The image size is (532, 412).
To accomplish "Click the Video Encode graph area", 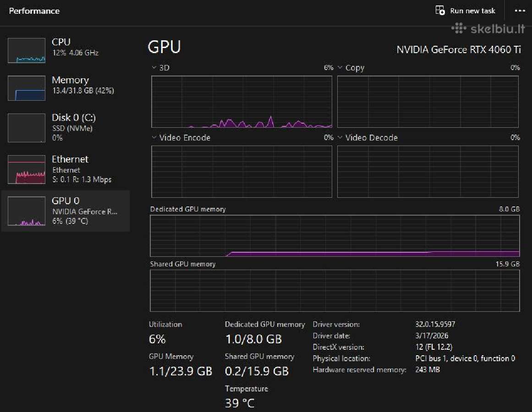I will 241,172.
